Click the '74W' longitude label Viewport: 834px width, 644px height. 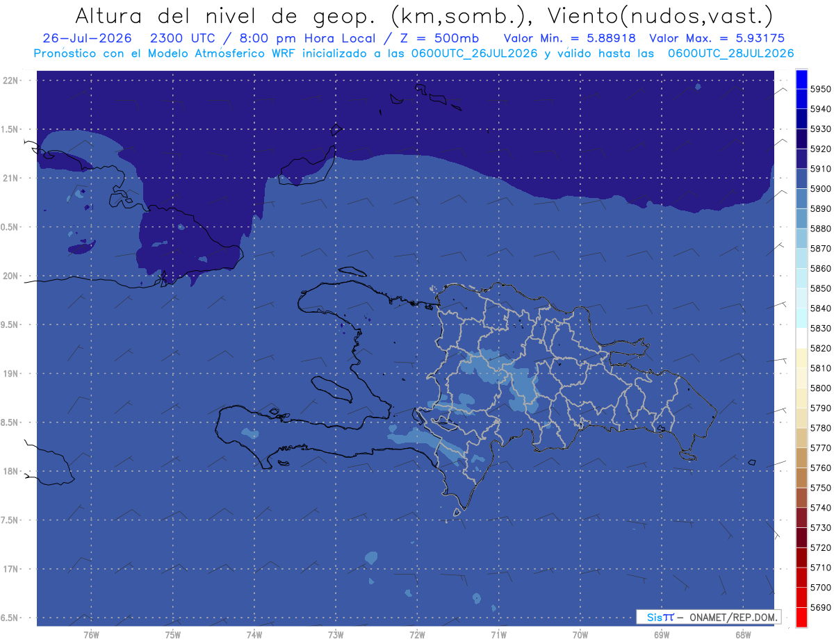254,634
